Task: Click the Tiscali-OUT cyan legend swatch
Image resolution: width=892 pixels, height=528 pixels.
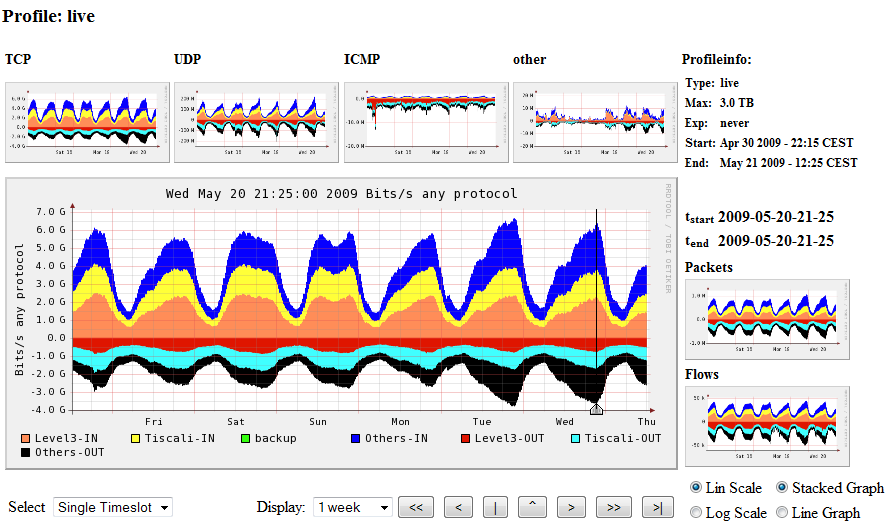Action: [x=575, y=438]
